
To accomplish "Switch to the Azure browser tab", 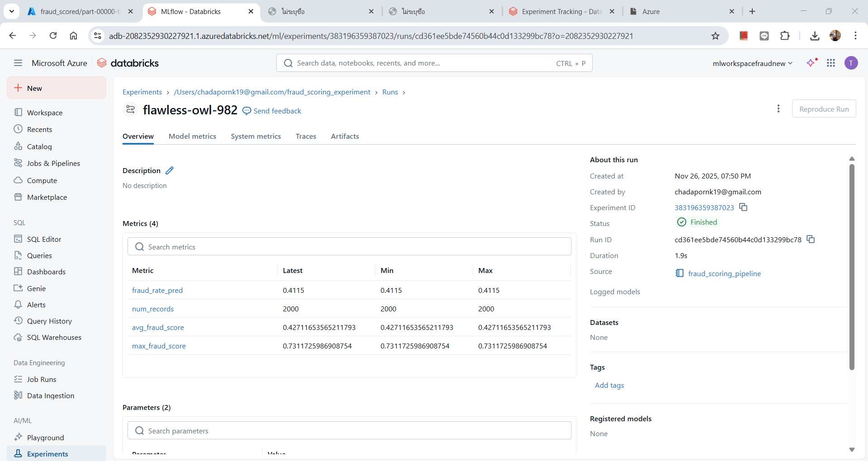I will tap(683, 11).
